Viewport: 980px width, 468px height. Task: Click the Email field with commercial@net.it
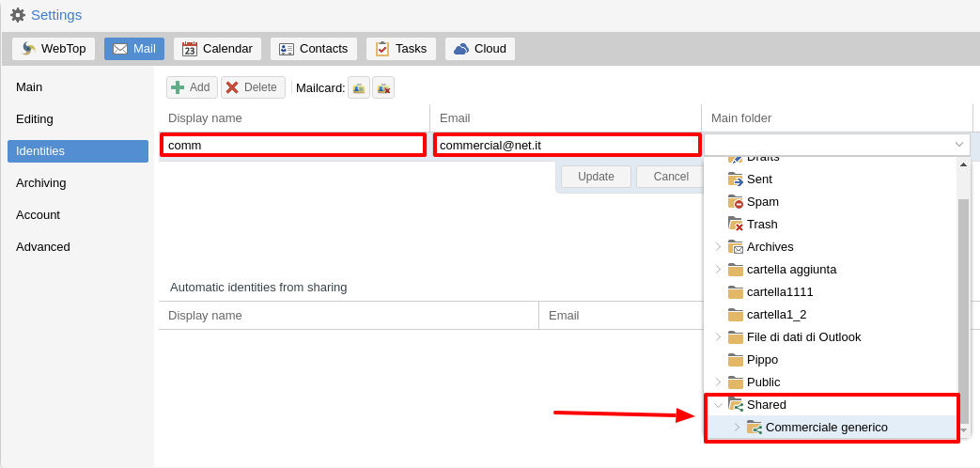pos(567,145)
